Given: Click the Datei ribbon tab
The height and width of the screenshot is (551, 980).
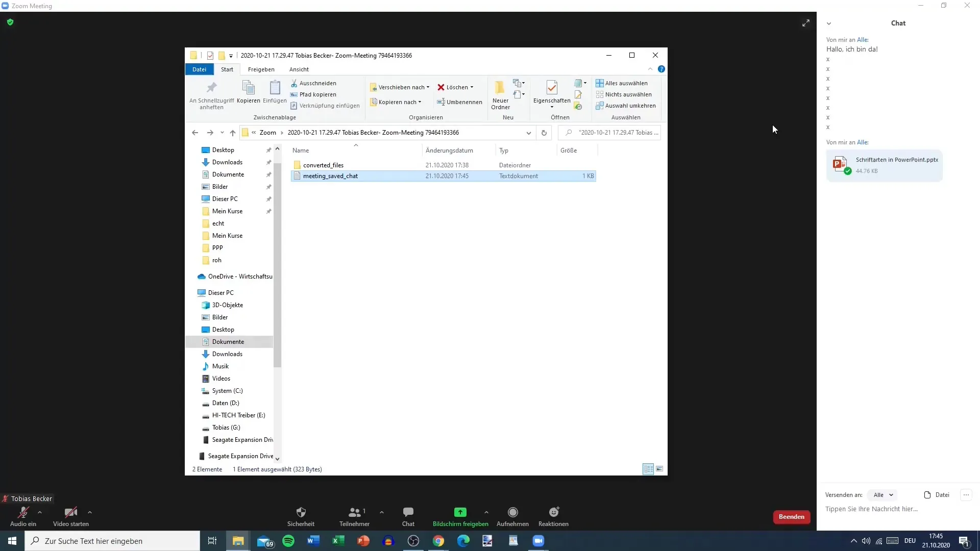Looking at the screenshot, I should click(x=199, y=69).
